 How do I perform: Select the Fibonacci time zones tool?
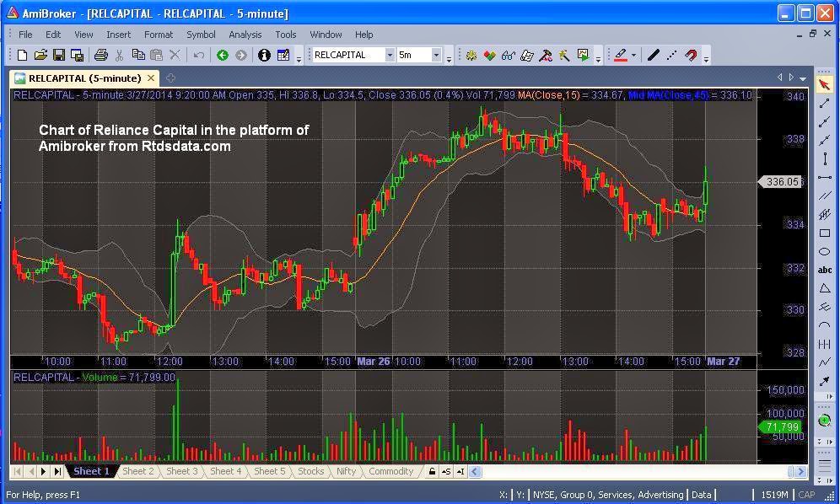tap(825, 344)
